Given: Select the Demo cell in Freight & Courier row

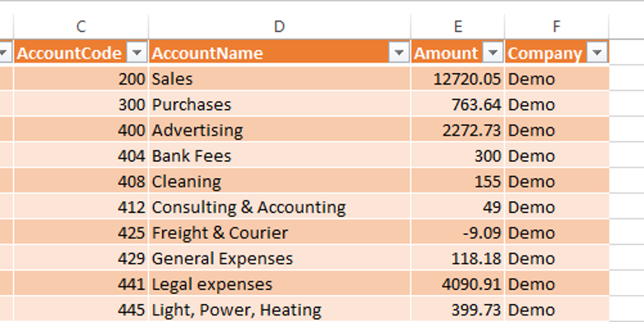Looking at the screenshot, I should pos(557,232).
